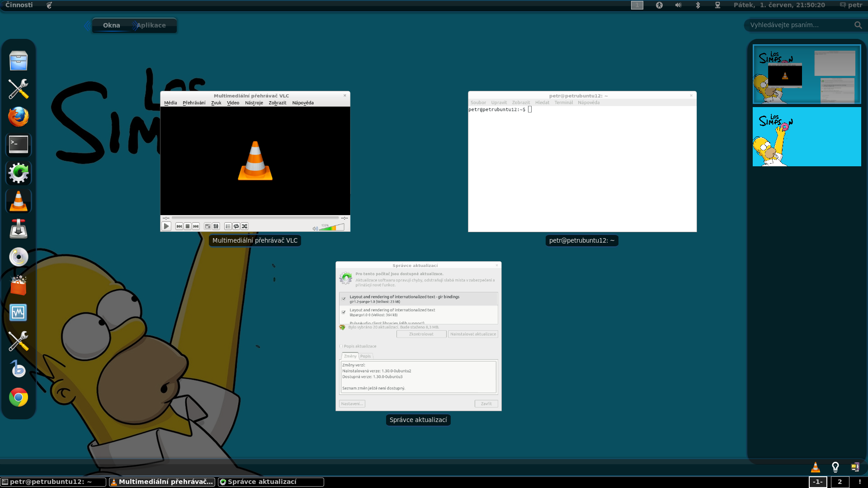Click lightbulb tray icon at bottom
The image size is (868, 488).
(x=835, y=467)
